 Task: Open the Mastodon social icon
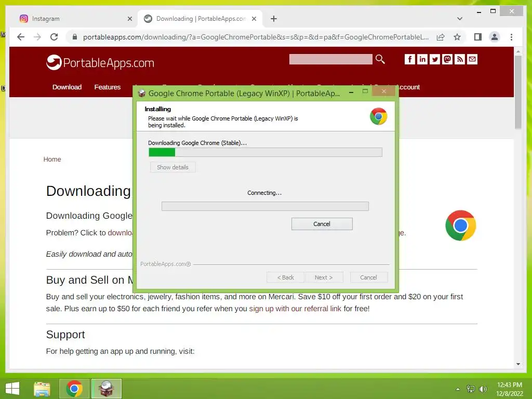point(447,59)
